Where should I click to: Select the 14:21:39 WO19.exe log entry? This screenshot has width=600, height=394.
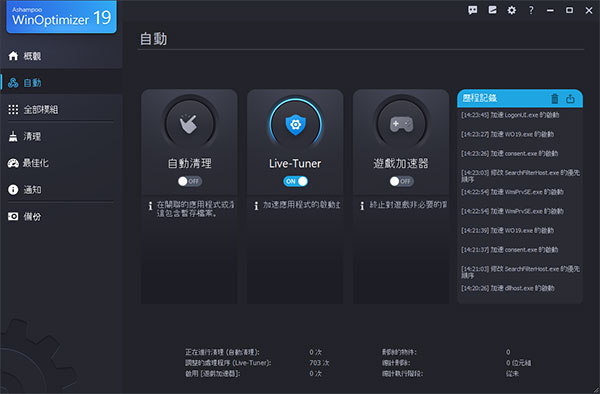(x=507, y=230)
